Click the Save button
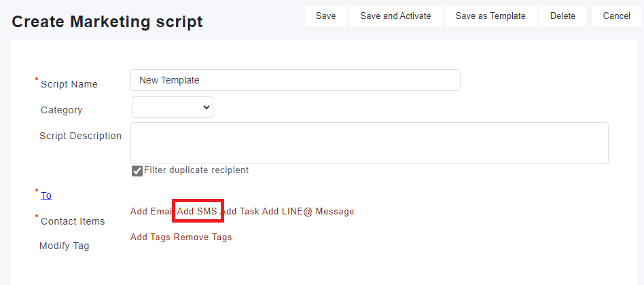Screen dimensions: 644x285 [x=325, y=16]
